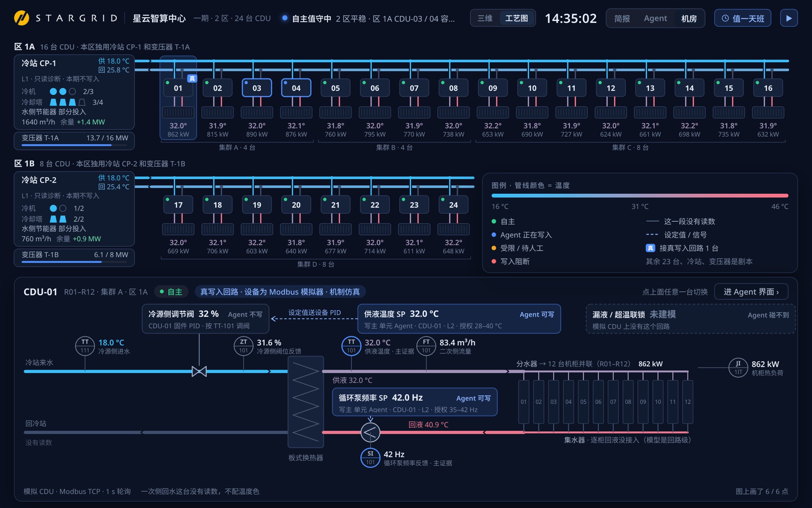Click the plate heat exchanger symbol
The width and height of the screenshot is (812, 508).
coord(306,402)
